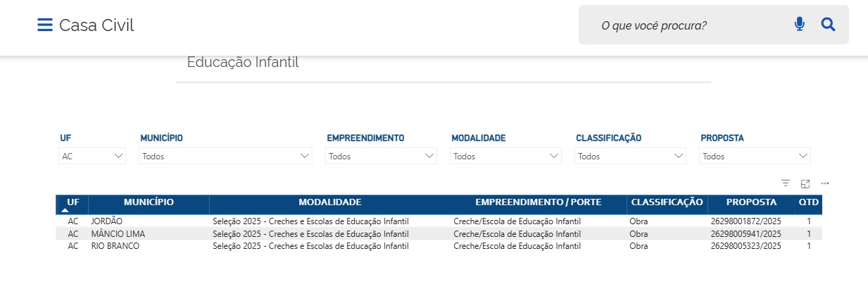Sort by the Proposta column header
Screen dimensions: 868x306
tap(751, 202)
